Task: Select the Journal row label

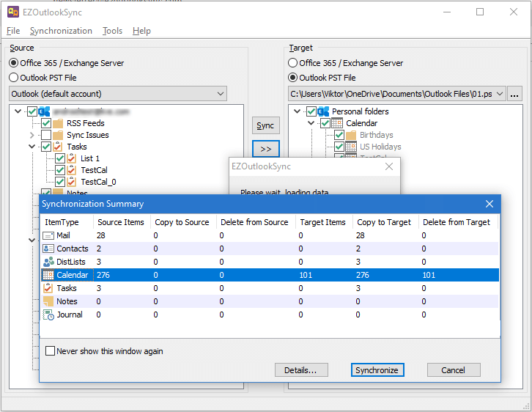Action: pyautogui.click(x=70, y=314)
